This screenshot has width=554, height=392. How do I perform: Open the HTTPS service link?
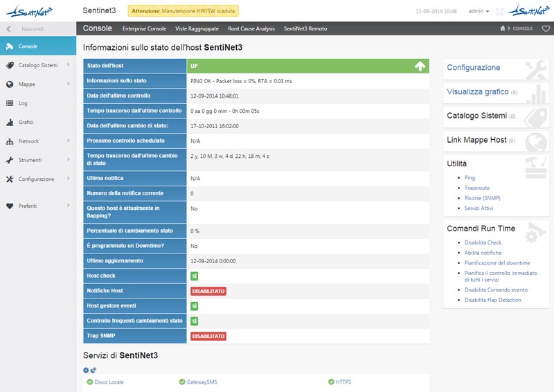343,382
